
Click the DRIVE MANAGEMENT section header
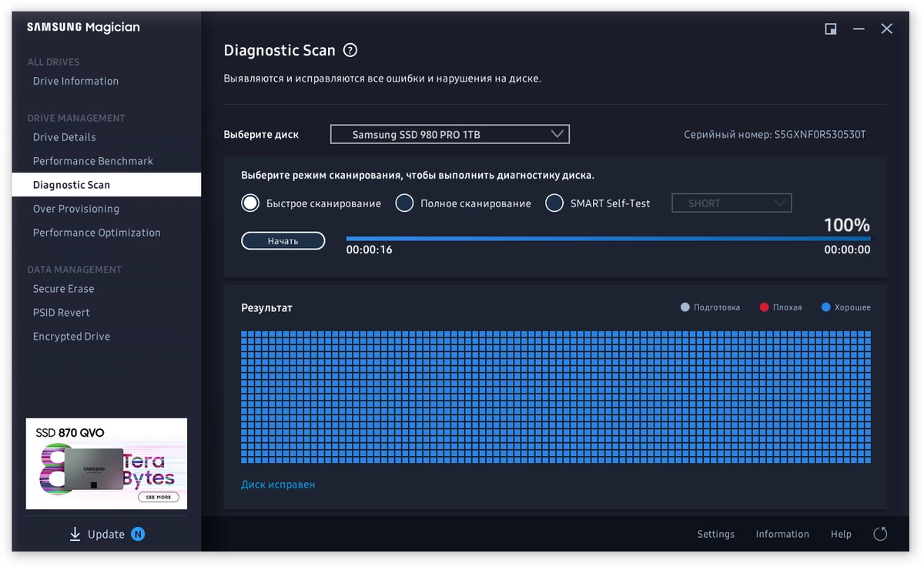[x=75, y=118]
